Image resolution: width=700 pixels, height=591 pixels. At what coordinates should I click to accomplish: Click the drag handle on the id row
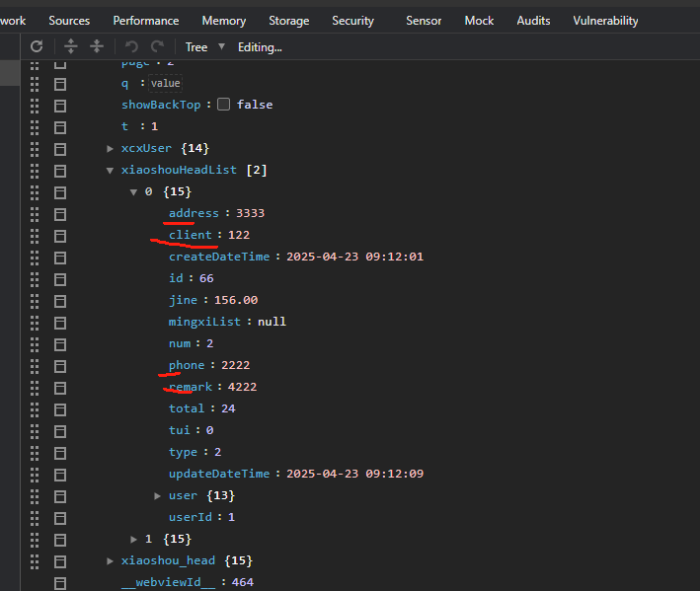tap(35, 279)
